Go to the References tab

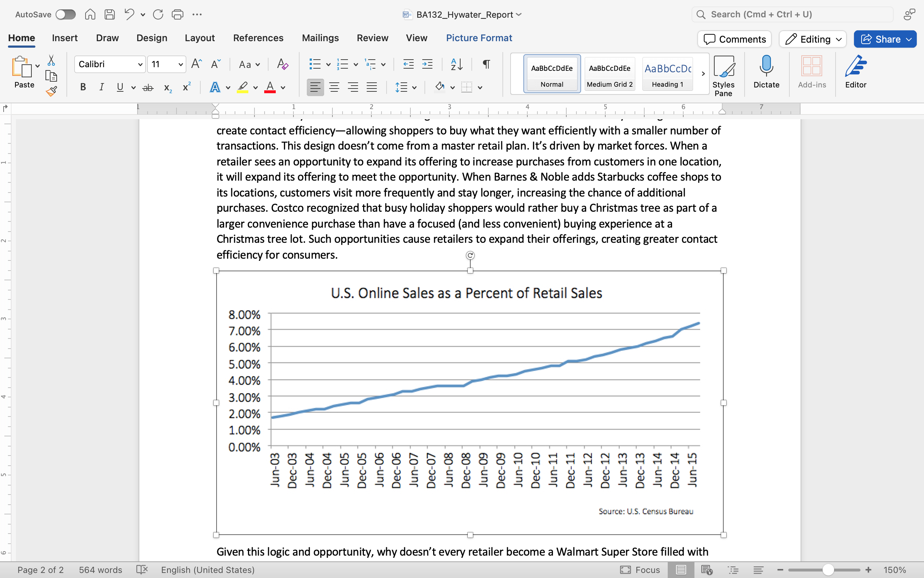click(258, 38)
